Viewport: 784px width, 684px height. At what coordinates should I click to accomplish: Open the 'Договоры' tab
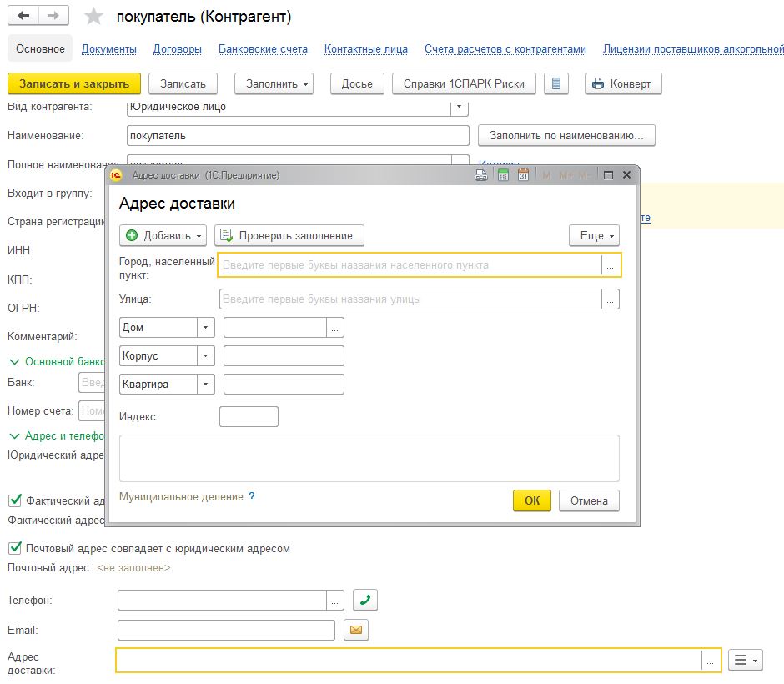click(177, 49)
